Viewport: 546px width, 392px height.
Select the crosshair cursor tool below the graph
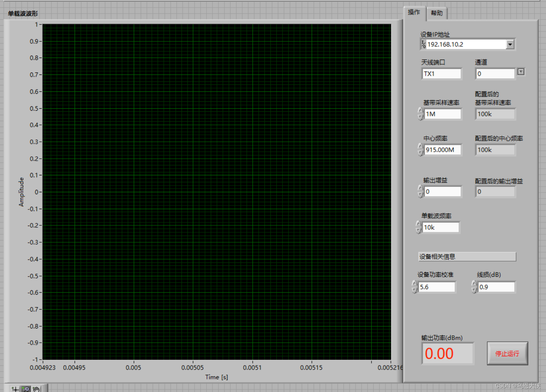(15, 388)
